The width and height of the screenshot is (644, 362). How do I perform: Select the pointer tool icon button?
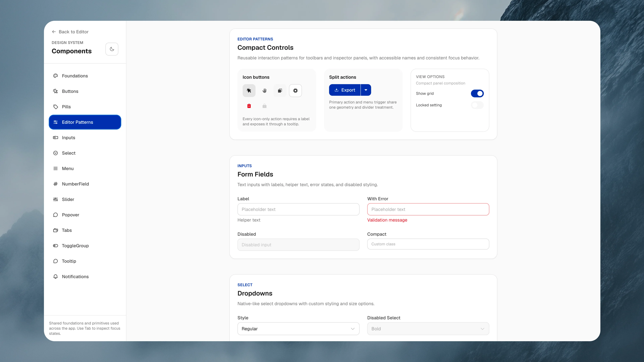(x=249, y=90)
